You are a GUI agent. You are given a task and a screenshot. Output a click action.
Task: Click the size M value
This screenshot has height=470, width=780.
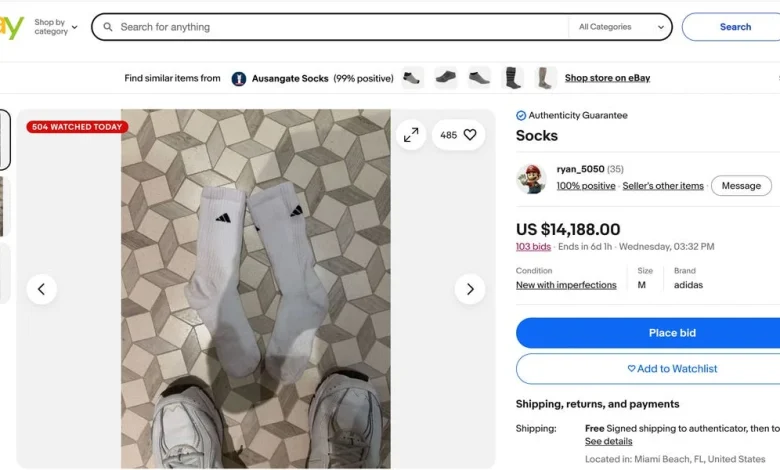pyautogui.click(x=642, y=285)
